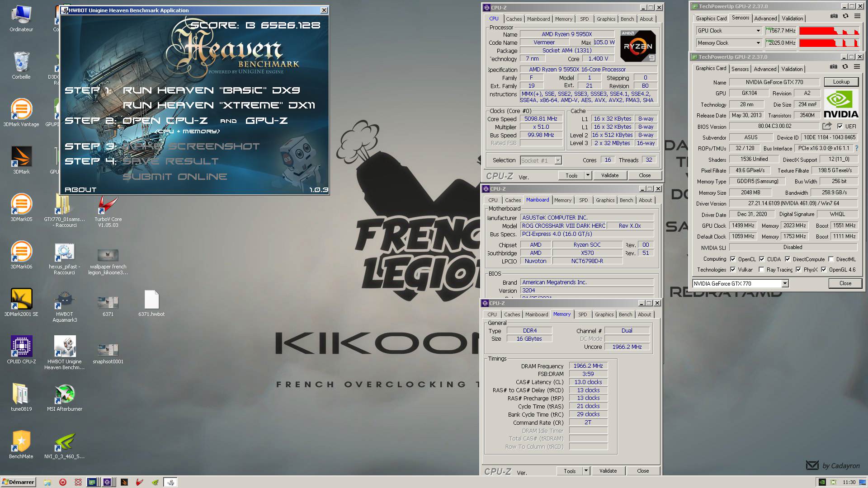
Task: Toggle the DirectML checkbox
Action: (x=831, y=259)
